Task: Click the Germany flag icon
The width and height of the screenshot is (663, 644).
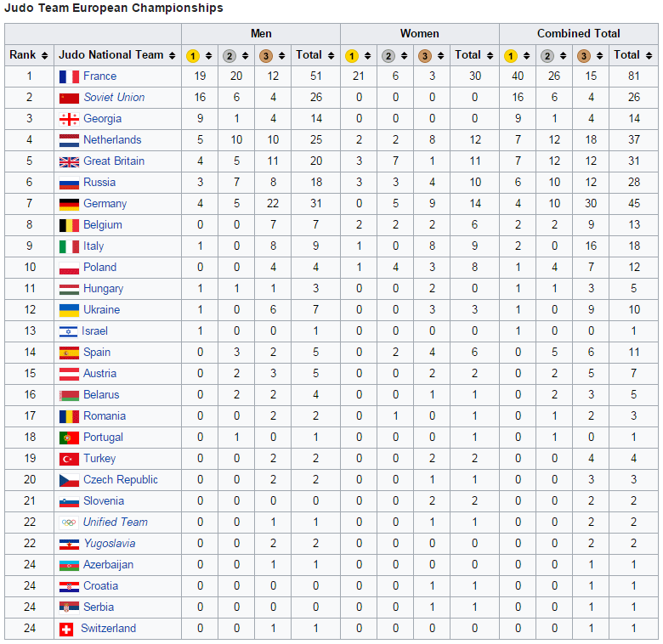Action: click(69, 204)
